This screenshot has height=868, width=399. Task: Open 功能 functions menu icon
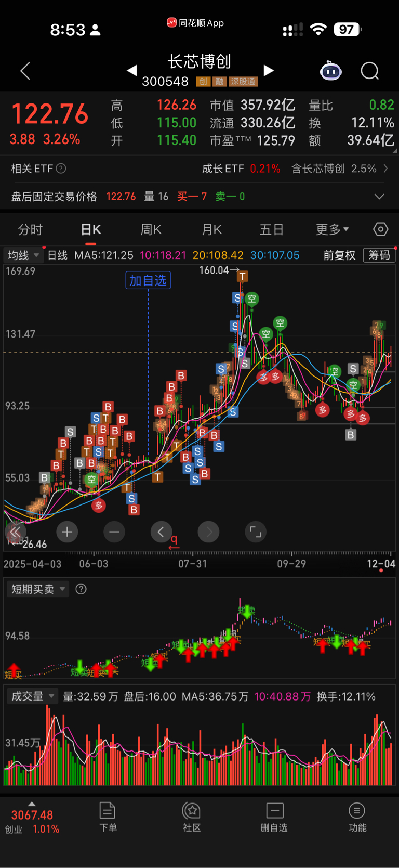pos(357,817)
